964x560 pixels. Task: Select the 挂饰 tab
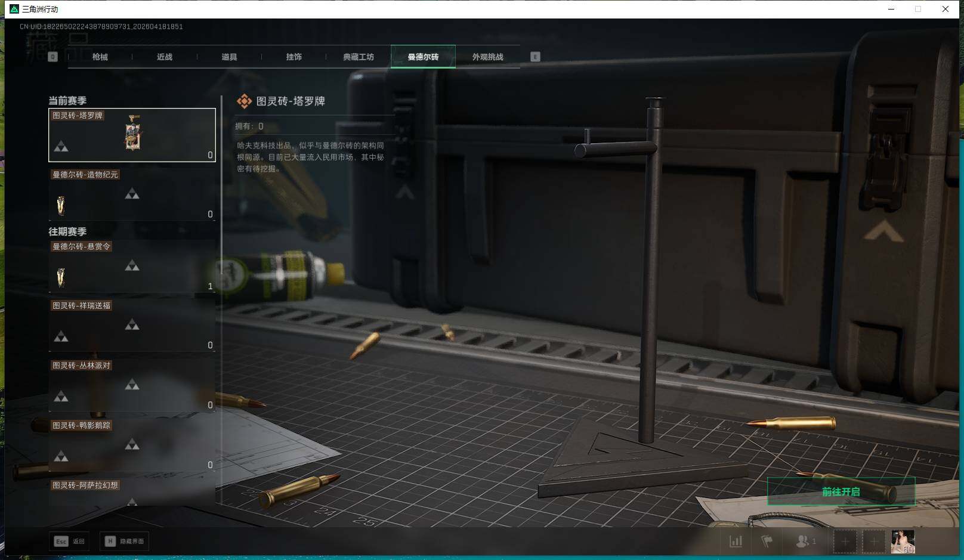(x=293, y=57)
